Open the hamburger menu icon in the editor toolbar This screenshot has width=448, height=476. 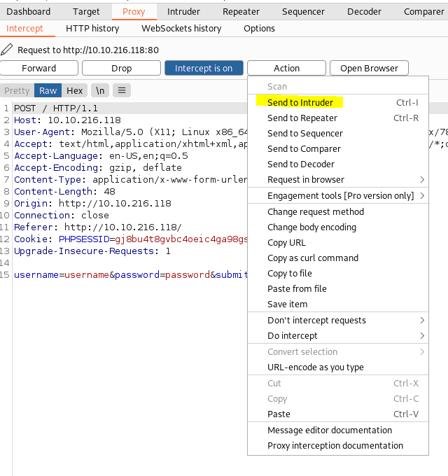click(x=122, y=90)
